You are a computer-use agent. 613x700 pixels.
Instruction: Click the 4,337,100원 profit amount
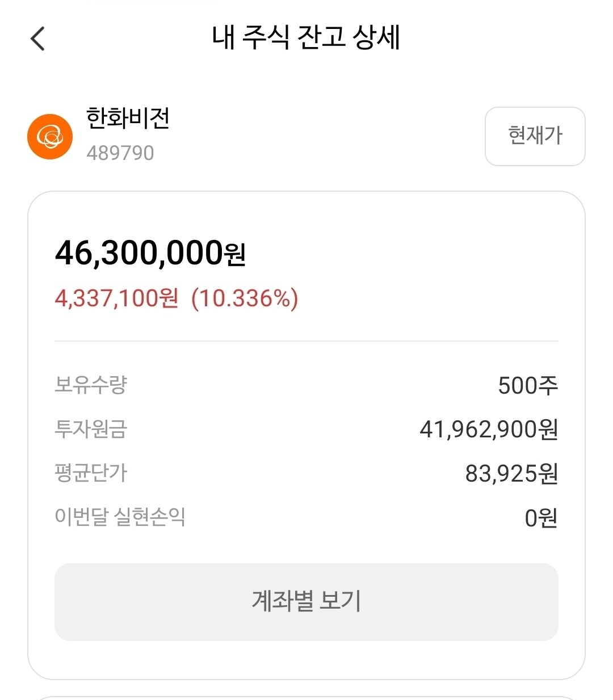pos(116,298)
